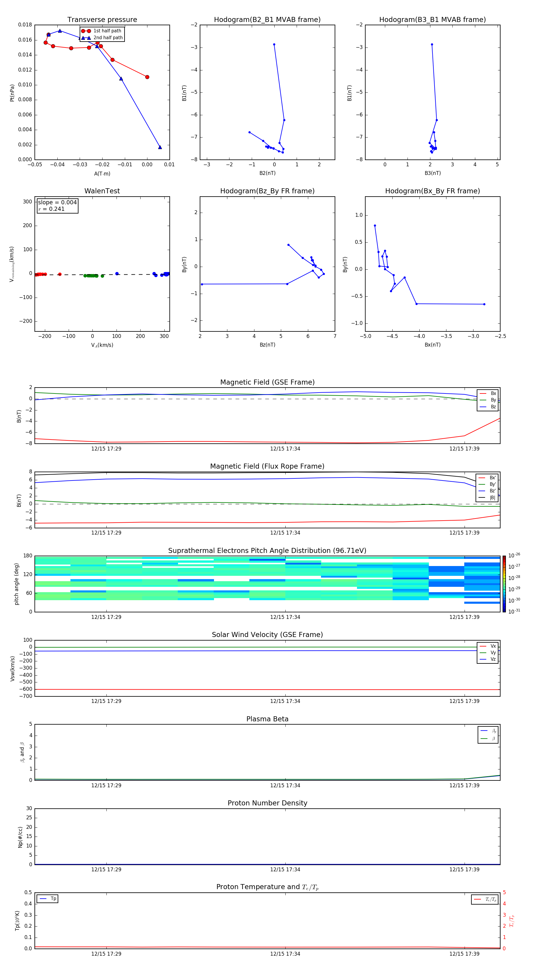Viewport: 535px width, 980px height.
Task: Click leftmost point in Bz_By hodogram
Action: [202, 284]
